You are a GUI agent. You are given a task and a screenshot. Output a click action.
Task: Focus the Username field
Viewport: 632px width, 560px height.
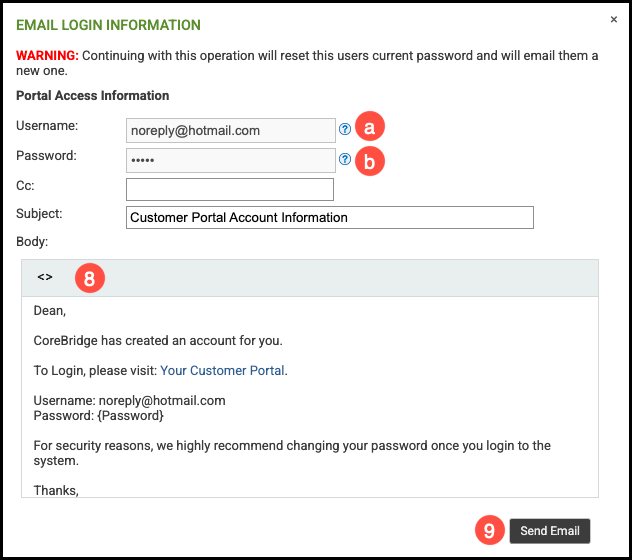[x=231, y=130]
